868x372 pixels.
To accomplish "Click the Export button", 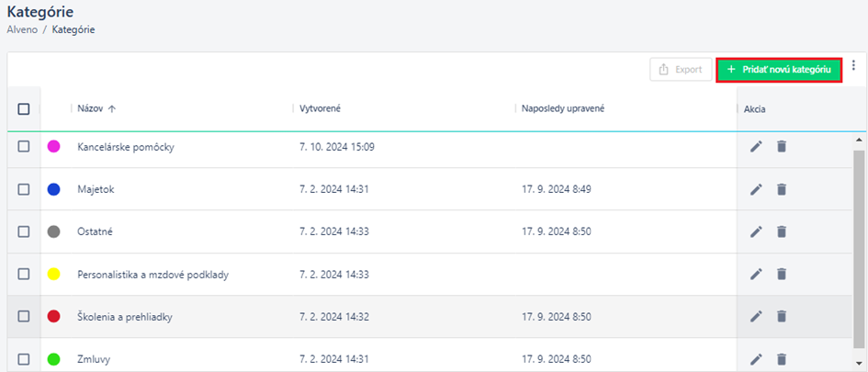I will (681, 70).
